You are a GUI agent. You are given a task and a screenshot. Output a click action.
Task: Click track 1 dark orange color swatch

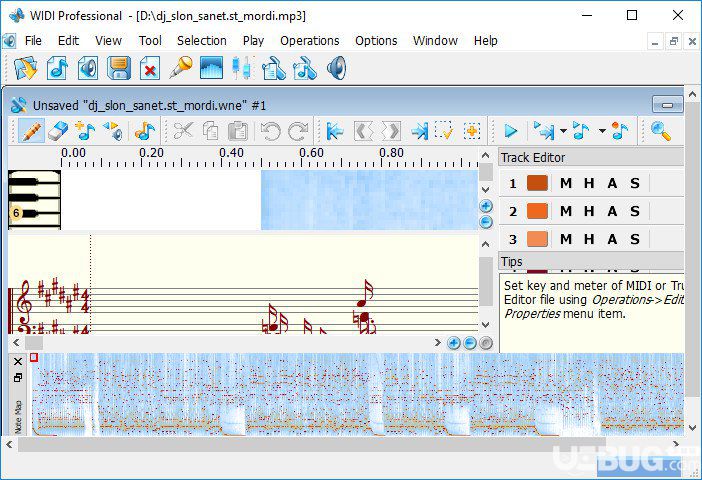point(537,183)
